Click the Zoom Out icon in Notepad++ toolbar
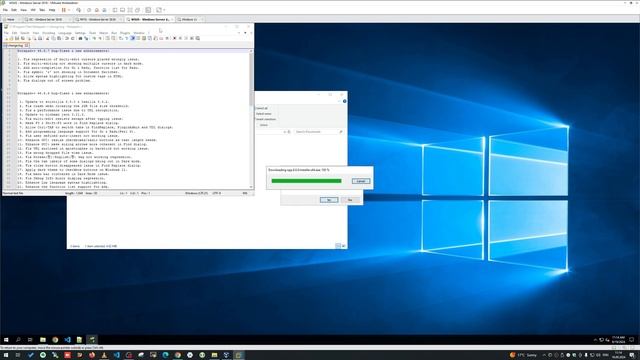The height and width of the screenshot is (360, 640). 100,38
